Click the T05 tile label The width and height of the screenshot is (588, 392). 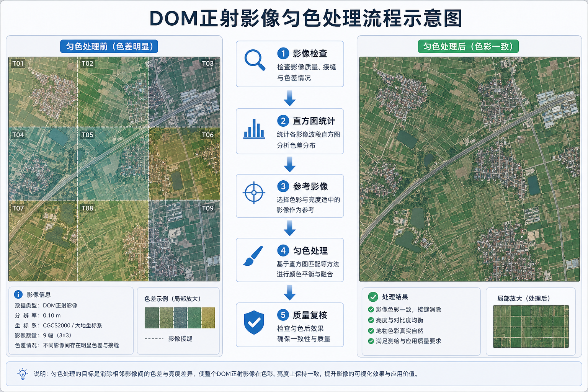click(87, 135)
